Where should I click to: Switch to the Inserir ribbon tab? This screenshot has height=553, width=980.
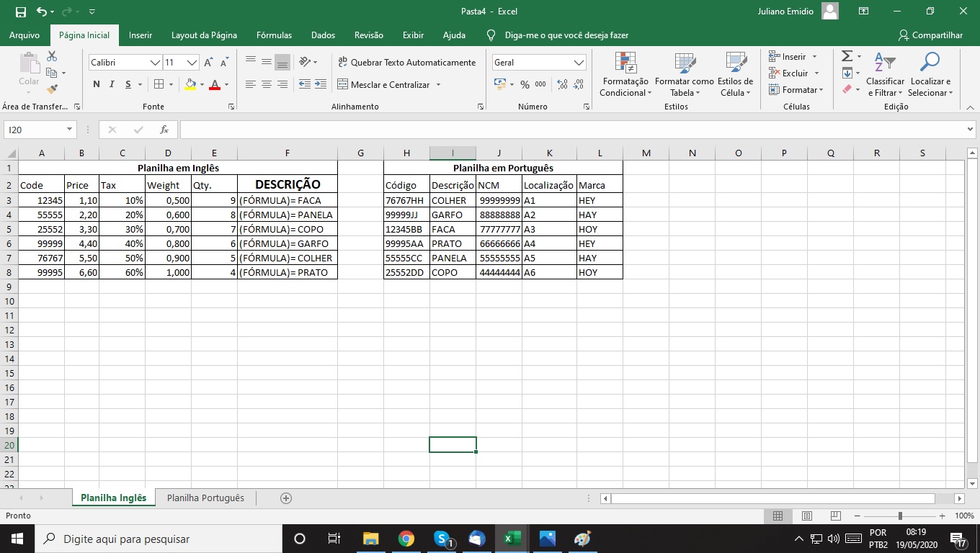pyautogui.click(x=141, y=35)
